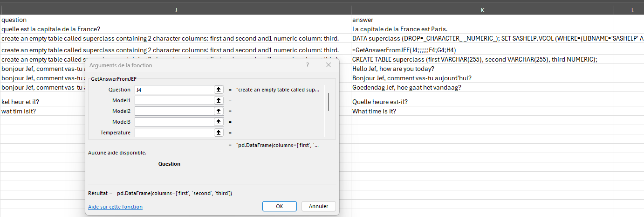Screen dimensions: 644x217
Task: Focus the Model2 argument text box
Action: (173, 111)
